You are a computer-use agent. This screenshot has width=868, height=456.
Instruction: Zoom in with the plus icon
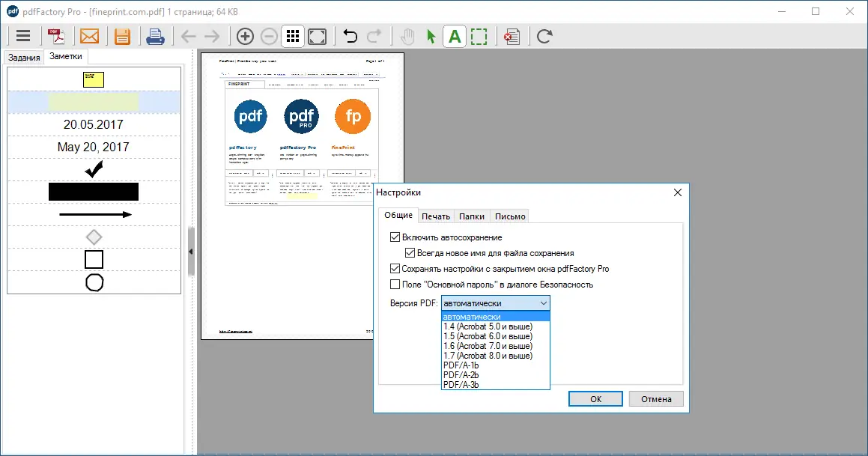click(x=245, y=37)
